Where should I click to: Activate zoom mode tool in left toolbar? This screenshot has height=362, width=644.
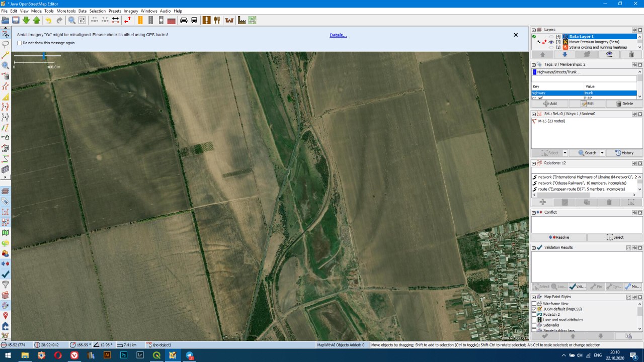click(x=6, y=65)
